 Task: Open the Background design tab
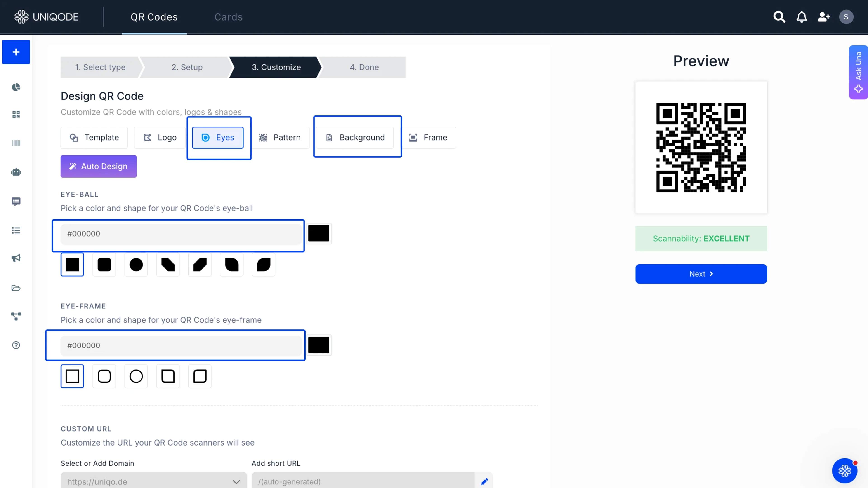tap(354, 137)
